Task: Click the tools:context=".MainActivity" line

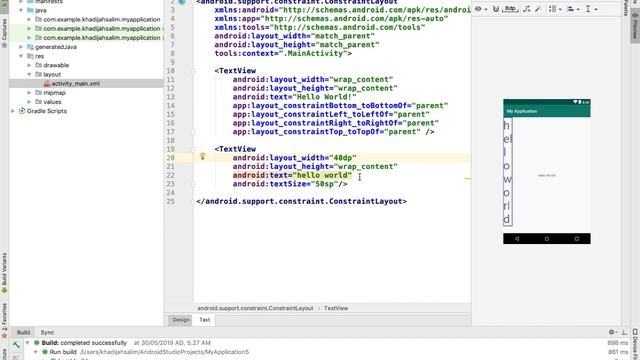Action: pyautogui.click(x=283, y=53)
